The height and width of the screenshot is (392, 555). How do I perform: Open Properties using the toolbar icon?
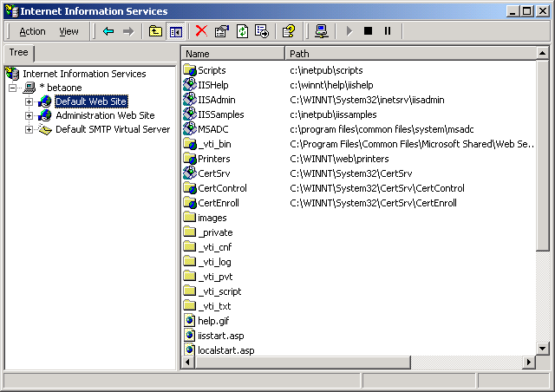[222, 31]
